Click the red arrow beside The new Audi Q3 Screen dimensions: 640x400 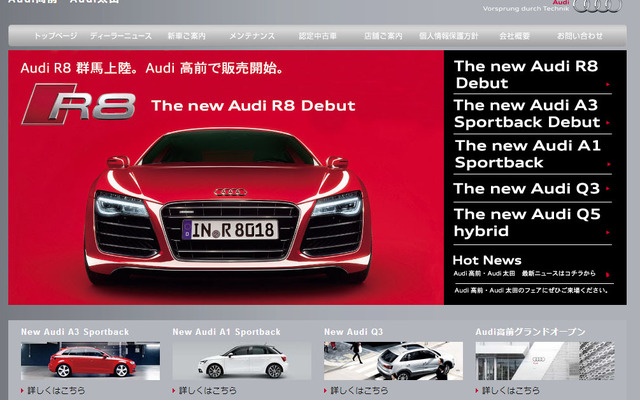click(x=608, y=189)
